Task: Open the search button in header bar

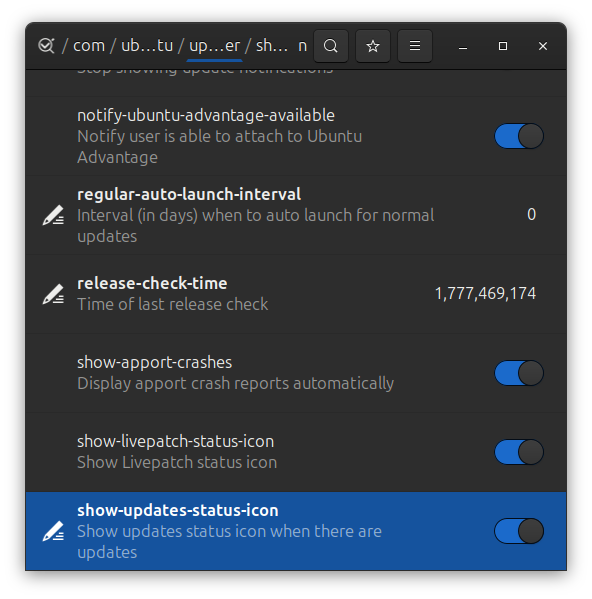Action: [x=331, y=46]
